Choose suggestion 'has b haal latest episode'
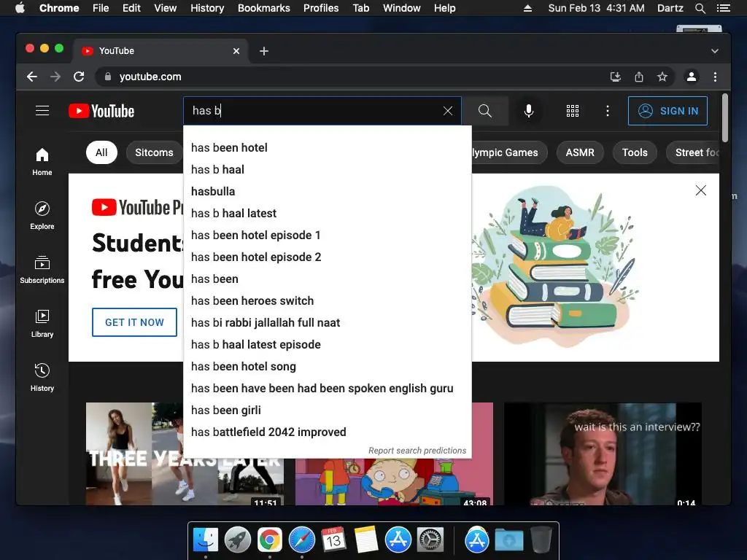Viewport: 747px width, 560px height. point(328,345)
